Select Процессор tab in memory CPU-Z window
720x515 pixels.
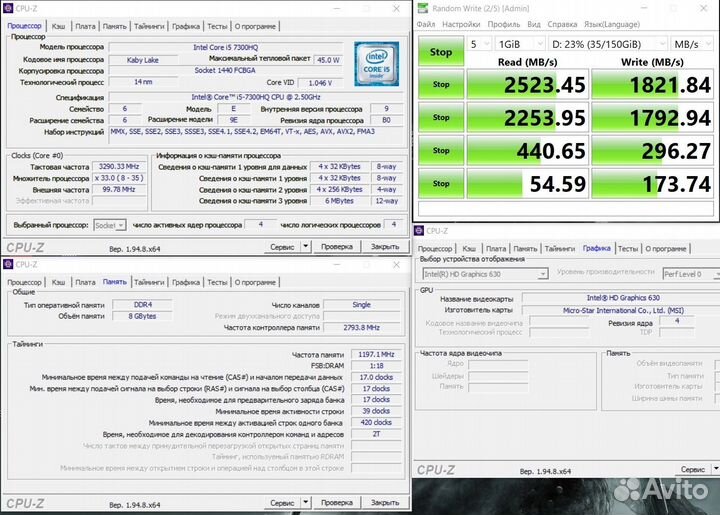24,282
